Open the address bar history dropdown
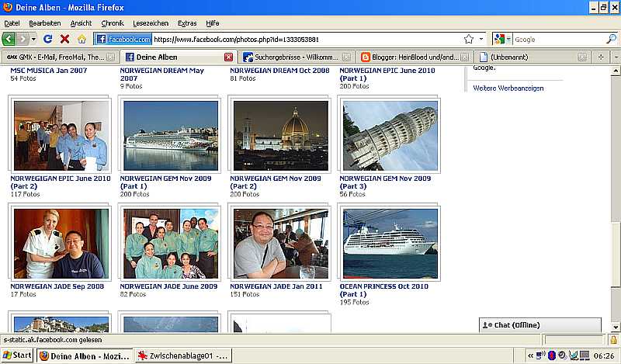This screenshot has height=364, width=621. click(481, 39)
